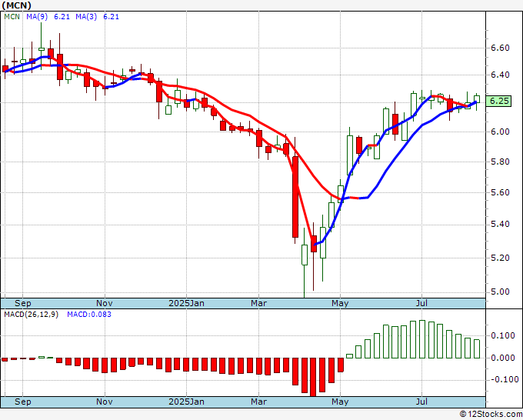This screenshot has width=523, height=420.
Task: Click Sep on the MACD panel timeline
Action: (22, 402)
